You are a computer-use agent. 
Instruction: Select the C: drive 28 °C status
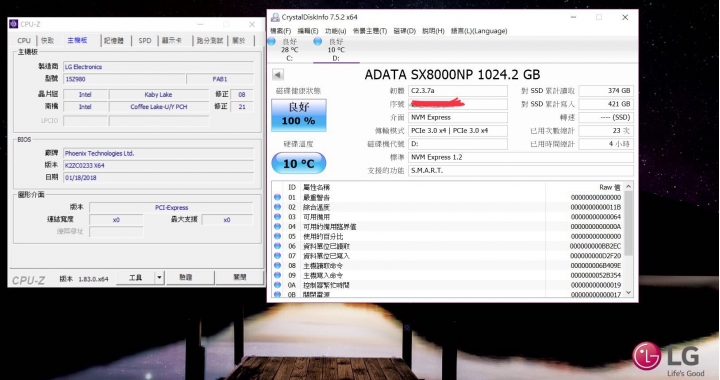(289, 50)
